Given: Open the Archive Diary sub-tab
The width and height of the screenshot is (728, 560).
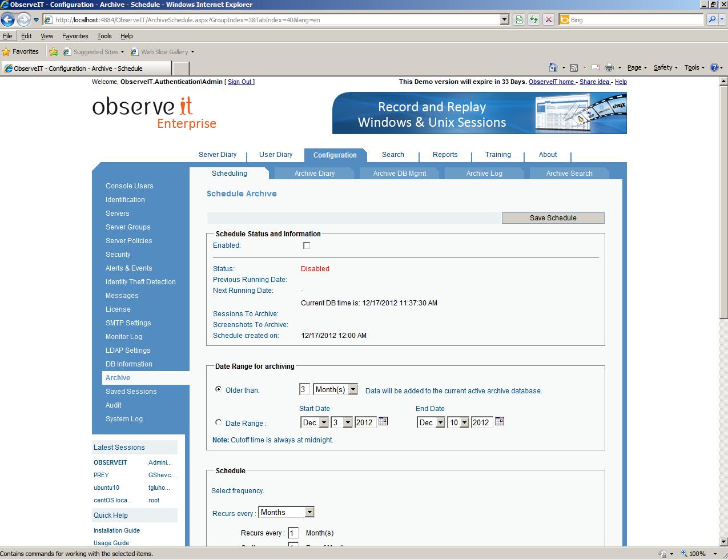Looking at the screenshot, I should 315,174.
